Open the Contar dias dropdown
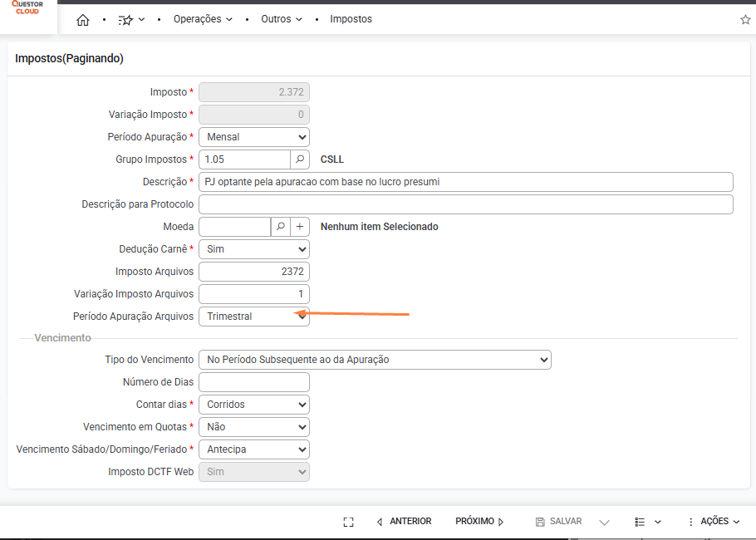The width and height of the screenshot is (756, 540). click(x=254, y=405)
